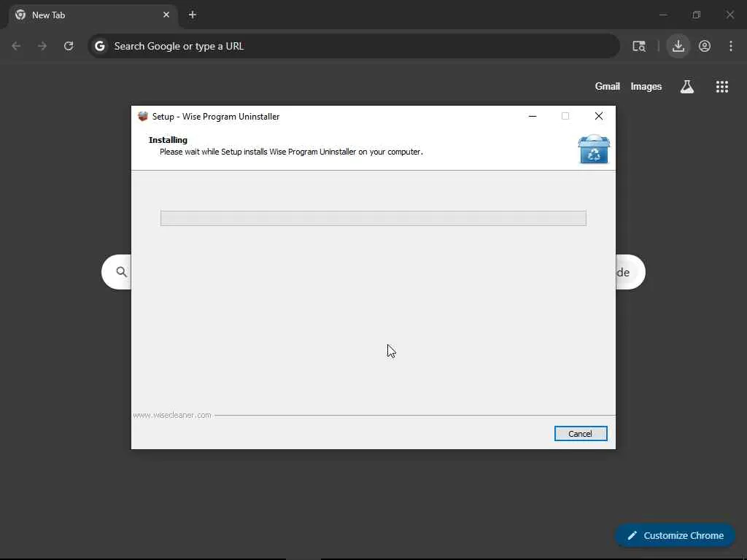The image size is (747, 560).
Task: Minimize the Chrome window
Action: coord(662,15)
